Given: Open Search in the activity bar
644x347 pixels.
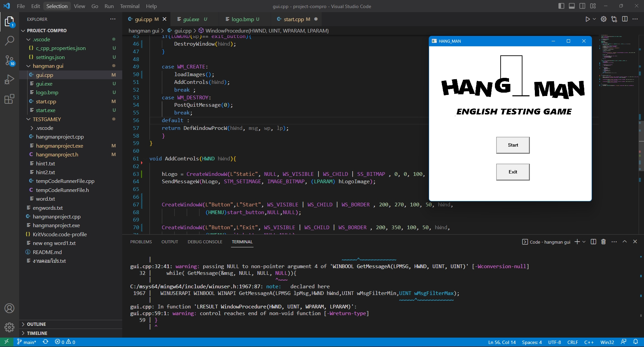Looking at the screenshot, I should pyautogui.click(x=9, y=41).
